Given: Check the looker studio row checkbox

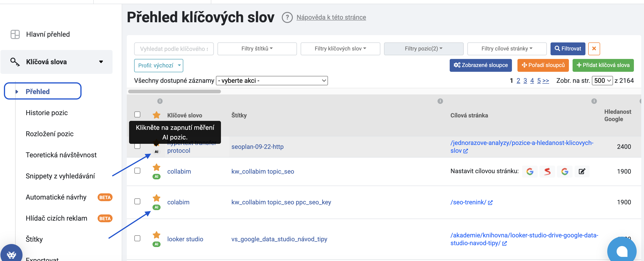Looking at the screenshot, I should pos(137,238).
